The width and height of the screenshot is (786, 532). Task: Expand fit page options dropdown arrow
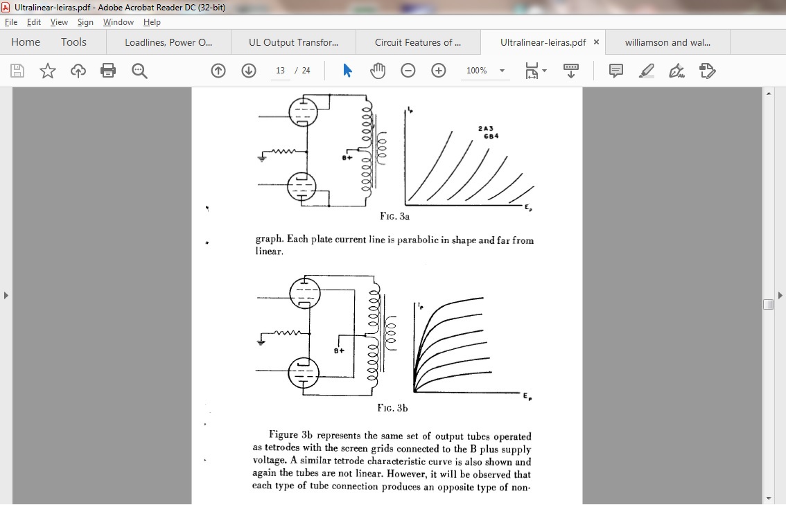tap(545, 71)
